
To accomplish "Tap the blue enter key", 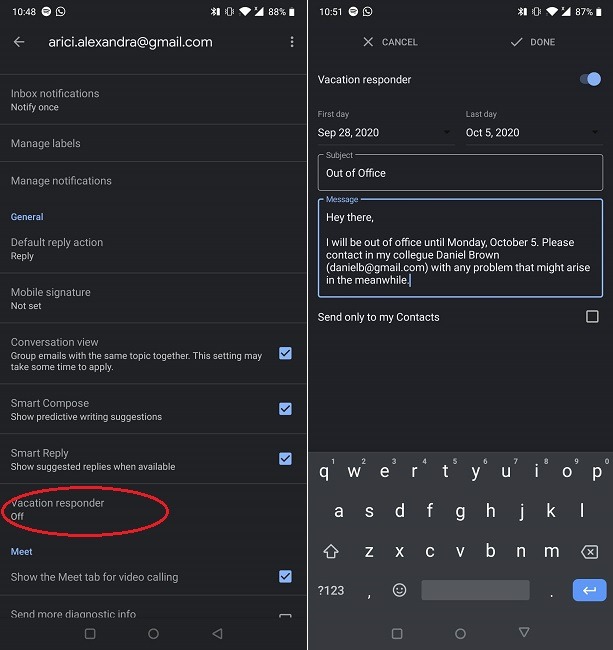I will [x=589, y=590].
